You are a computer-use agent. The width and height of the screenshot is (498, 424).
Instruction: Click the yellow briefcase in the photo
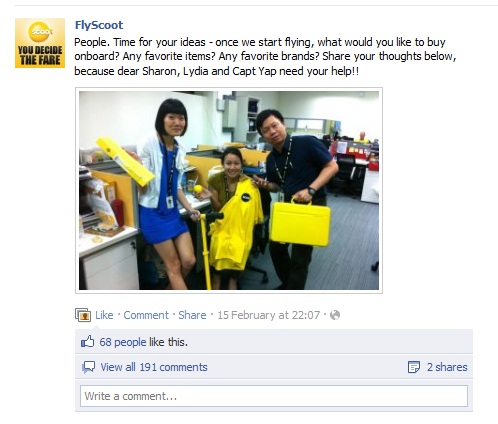point(300,222)
